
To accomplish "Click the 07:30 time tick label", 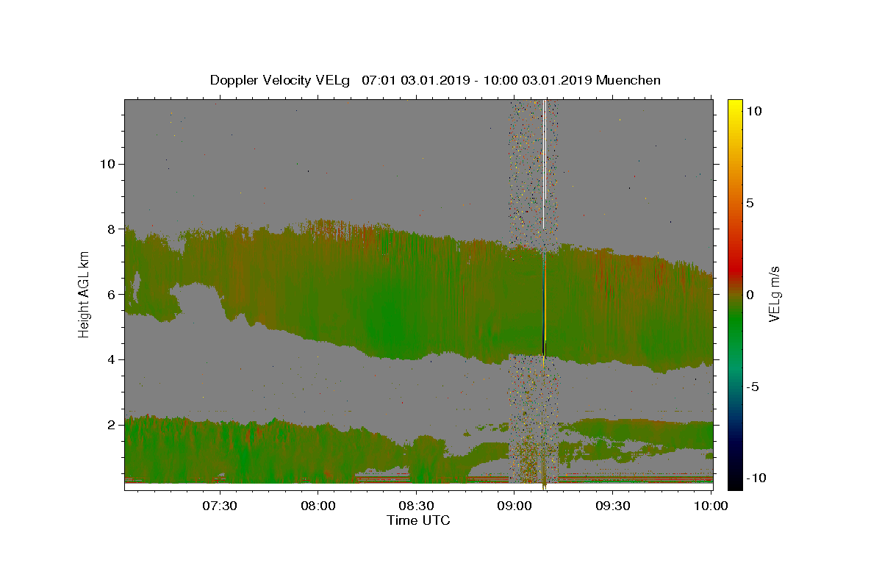I will [220, 506].
